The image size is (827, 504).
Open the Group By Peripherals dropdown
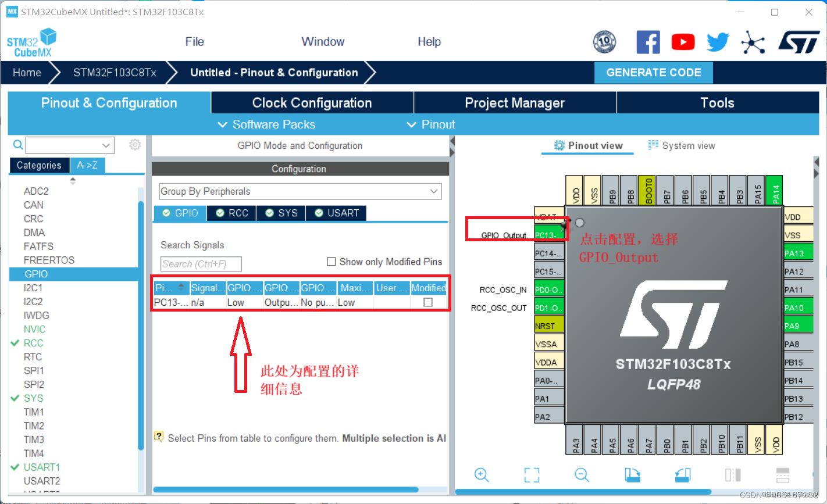(433, 191)
